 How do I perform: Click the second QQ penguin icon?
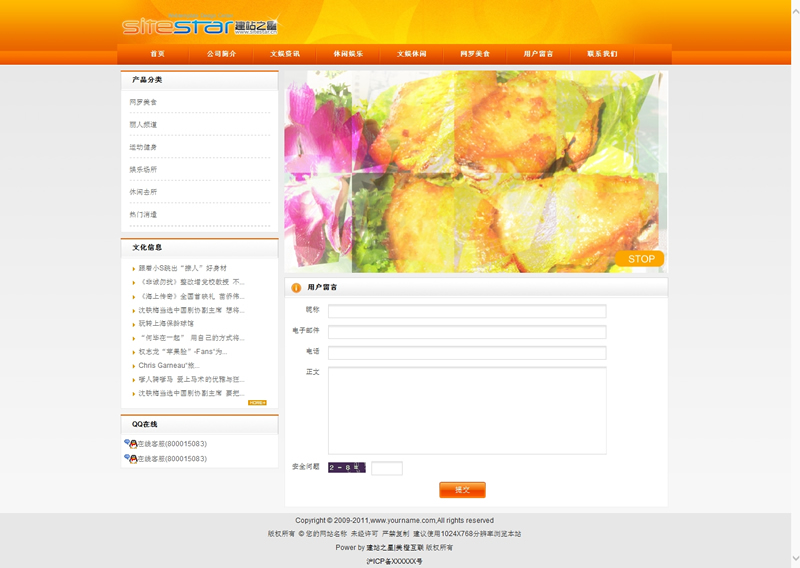pos(131,459)
